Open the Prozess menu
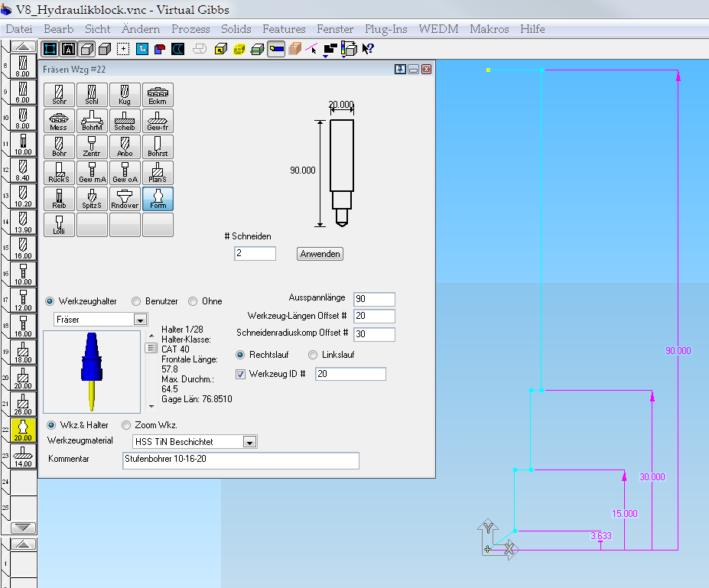Image resolution: width=709 pixels, height=588 pixels. pyautogui.click(x=190, y=29)
